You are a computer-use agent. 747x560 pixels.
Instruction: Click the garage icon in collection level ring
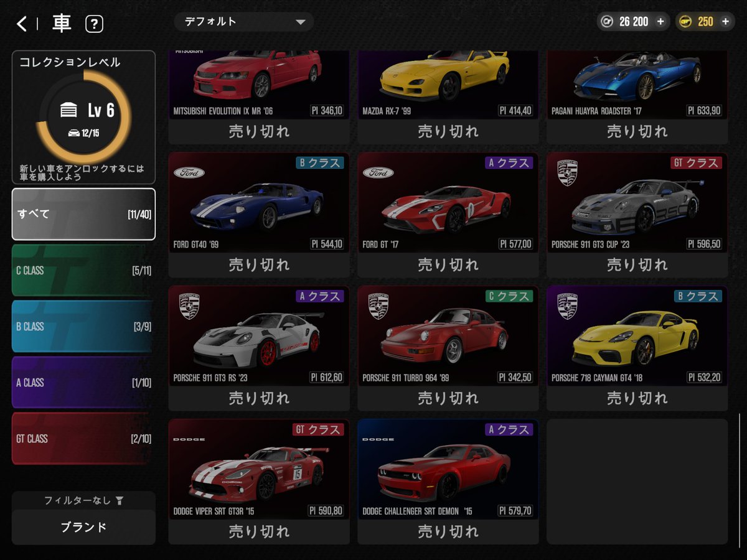pyautogui.click(x=68, y=111)
